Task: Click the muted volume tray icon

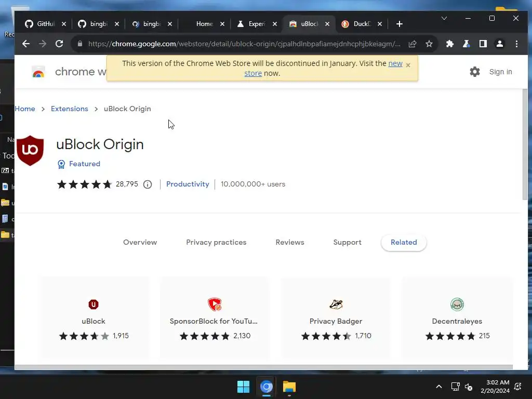Action: coord(469,387)
